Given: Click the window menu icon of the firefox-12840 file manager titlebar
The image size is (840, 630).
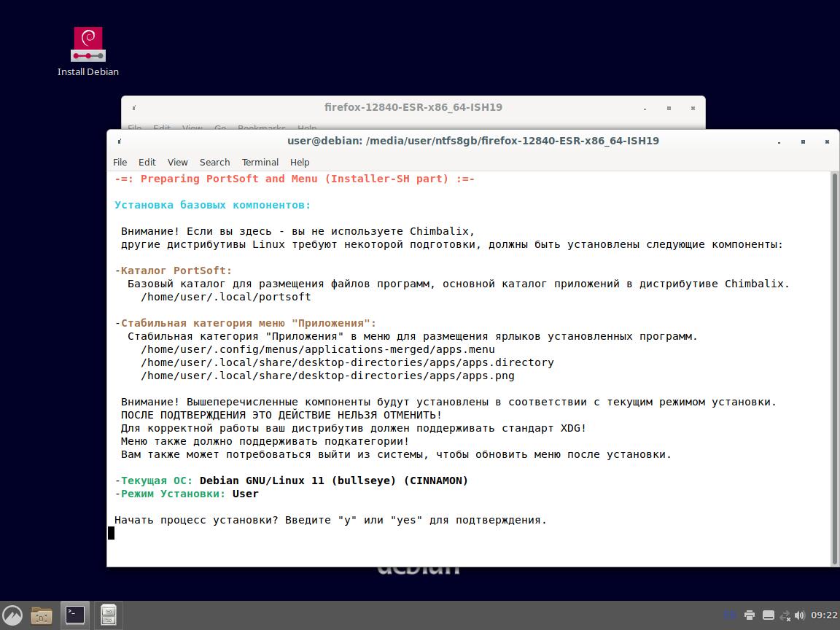Looking at the screenshot, I should (x=134, y=108).
